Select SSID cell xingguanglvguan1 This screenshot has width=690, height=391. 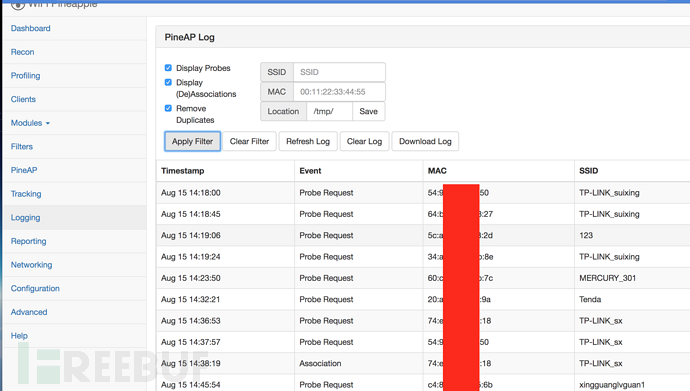point(612,385)
